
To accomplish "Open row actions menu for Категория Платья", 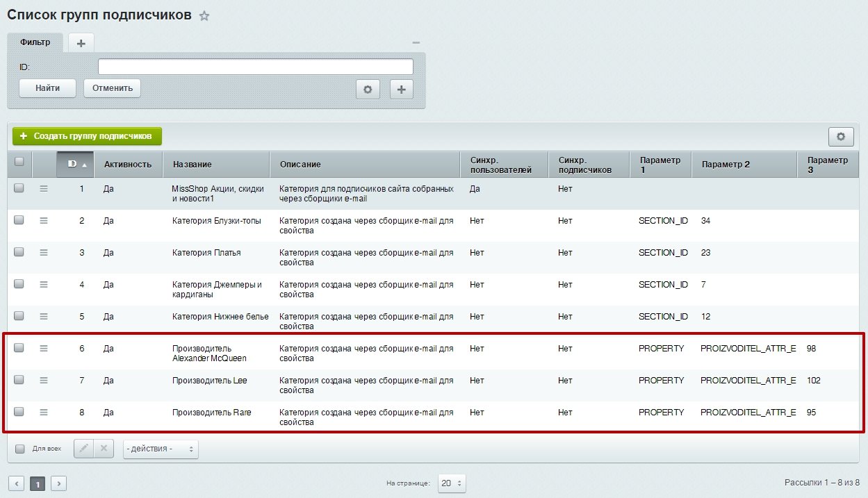I will [x=44, y=252].
